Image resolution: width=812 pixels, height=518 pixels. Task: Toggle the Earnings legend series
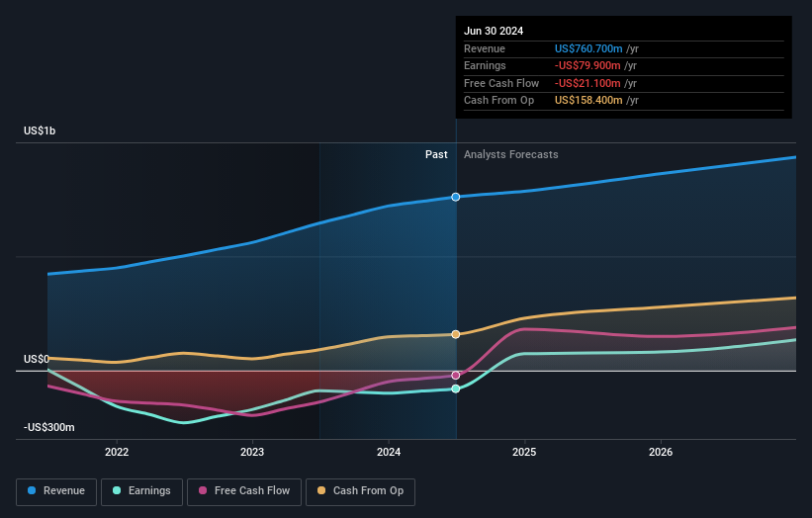[141, 491]
